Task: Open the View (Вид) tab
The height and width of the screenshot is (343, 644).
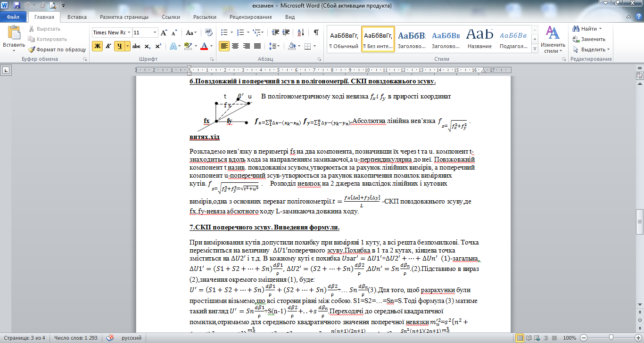Action: (x=290, y=17)
